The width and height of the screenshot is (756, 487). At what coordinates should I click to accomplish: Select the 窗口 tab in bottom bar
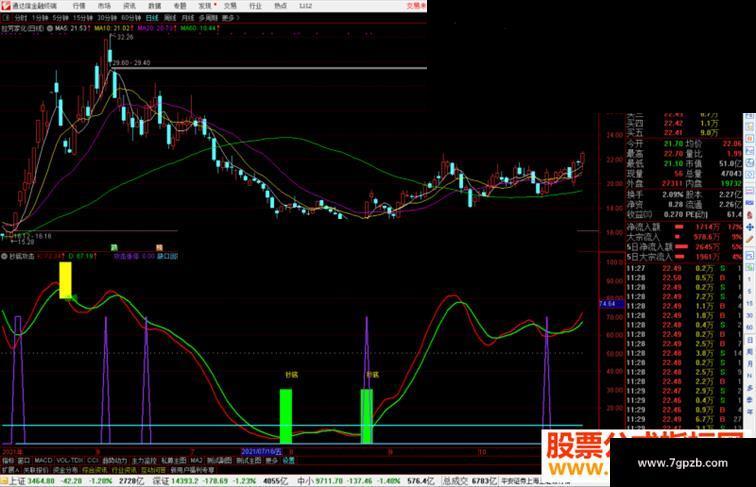click(x=24, y=460)
